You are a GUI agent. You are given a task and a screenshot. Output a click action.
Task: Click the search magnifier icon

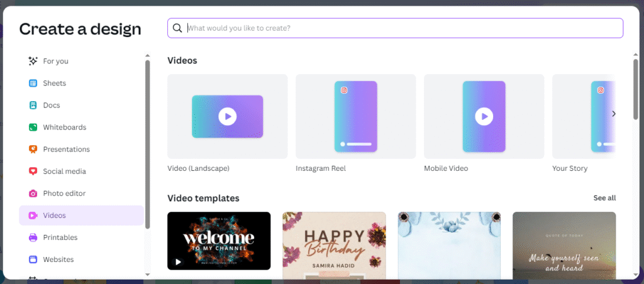[x=178, y=28]
